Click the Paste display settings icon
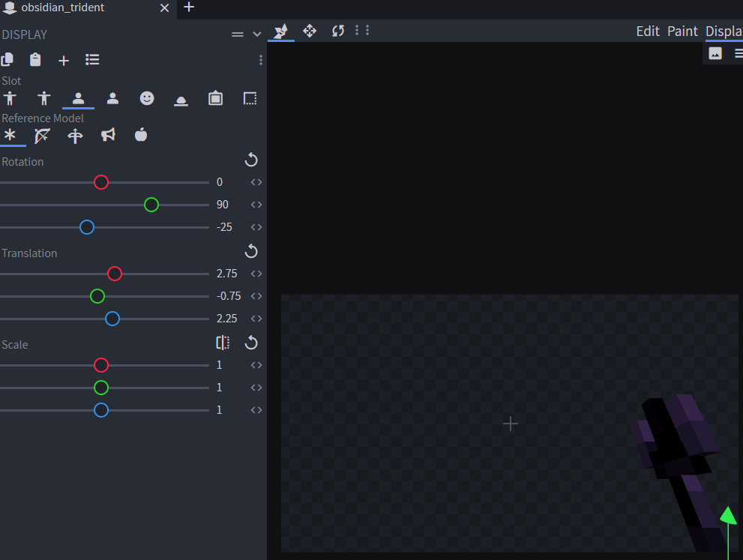 click(35, 60)
